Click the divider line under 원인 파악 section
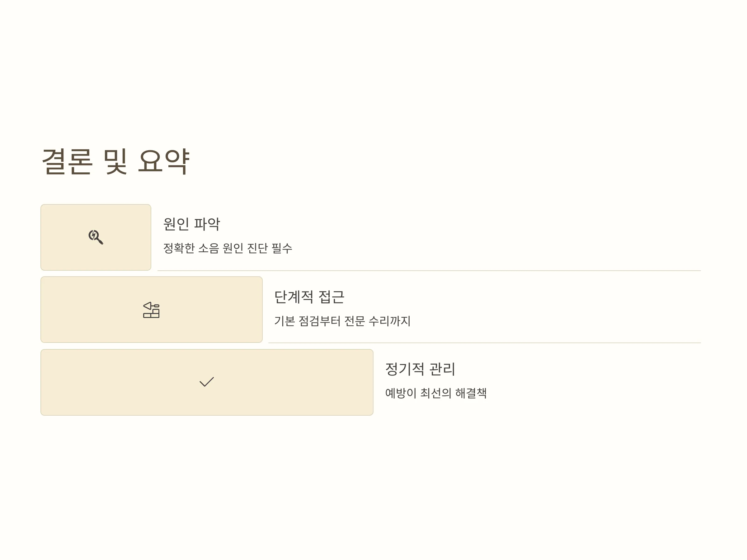The height and width of the screenshot is (560, 747). click(429, 271)
